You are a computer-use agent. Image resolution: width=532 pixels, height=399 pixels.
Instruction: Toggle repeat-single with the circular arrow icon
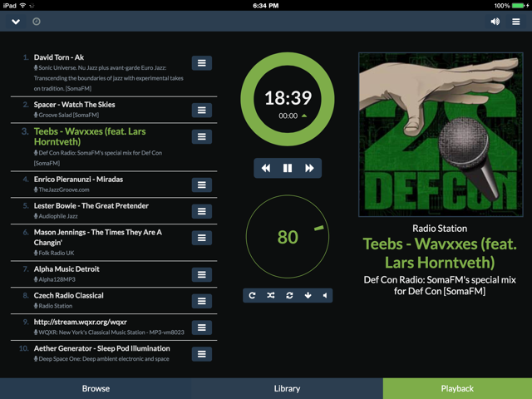tap(252, 296)
